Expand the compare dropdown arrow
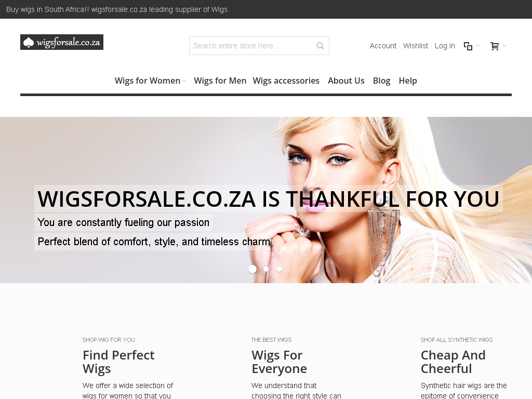Image resolution: width=532 pixels, height=399 pixels. 478,46
